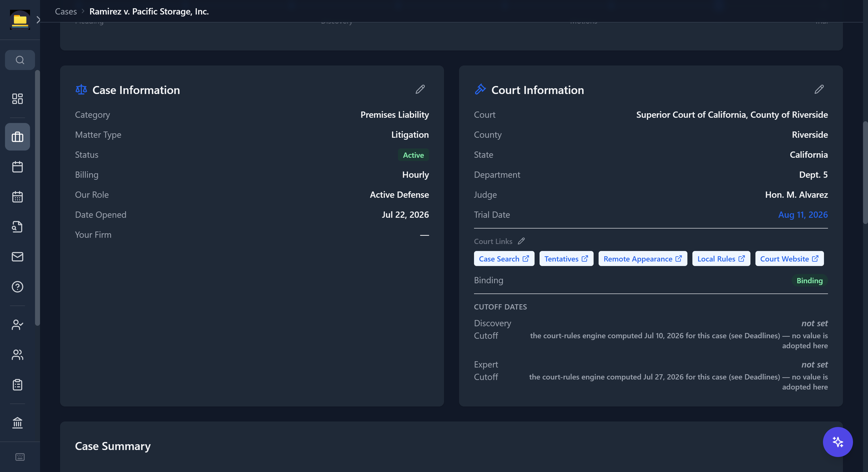
Task: Click the Ramirez v. Pacific Storage breadcrumb title
Action: 149,11
